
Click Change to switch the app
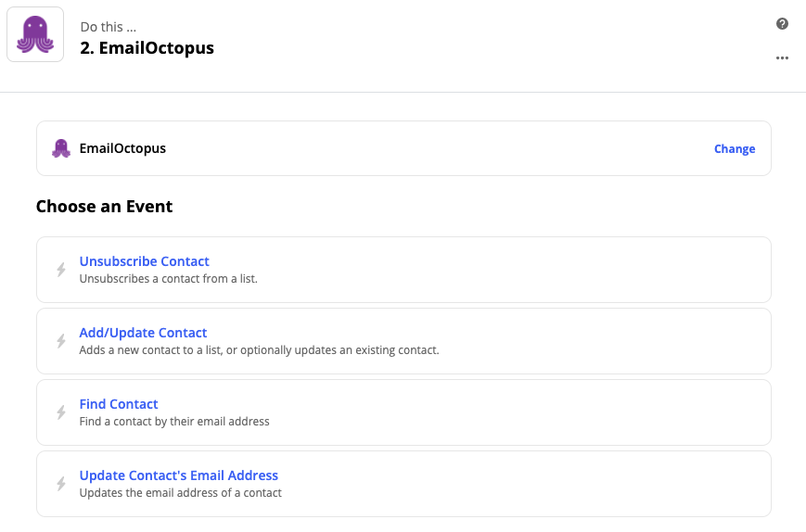point(735,149)
